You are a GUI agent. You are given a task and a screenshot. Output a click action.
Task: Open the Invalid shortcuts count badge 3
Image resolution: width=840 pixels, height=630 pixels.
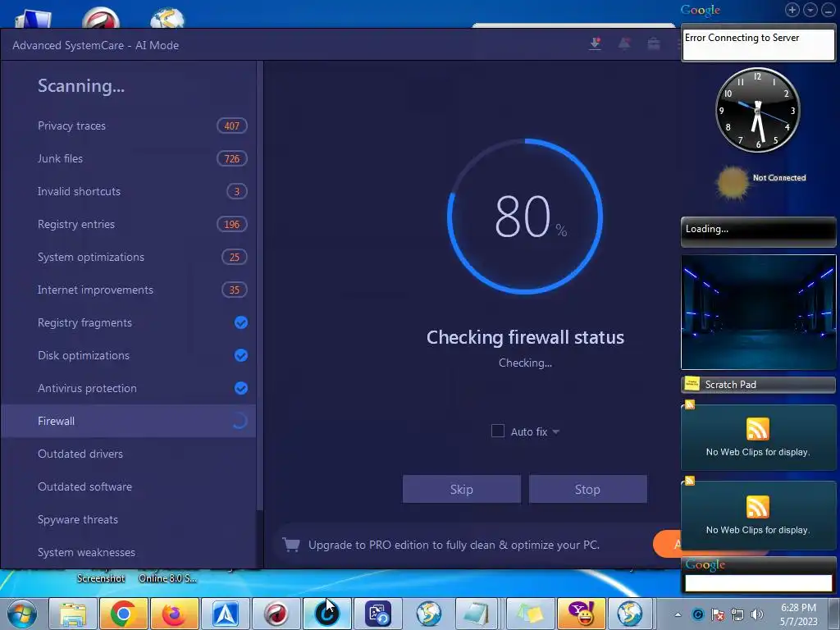coord(237,191)
